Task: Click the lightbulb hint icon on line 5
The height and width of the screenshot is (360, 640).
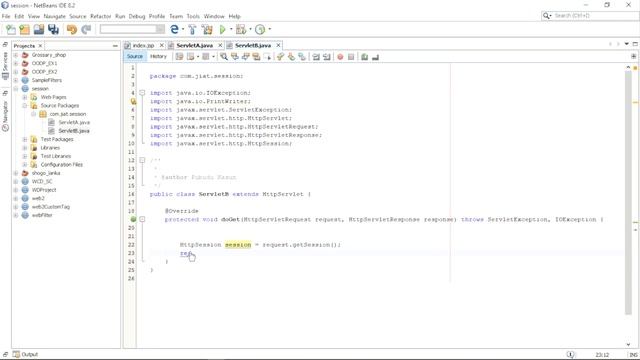Action: pyautogui.click(x=133, y=101)
